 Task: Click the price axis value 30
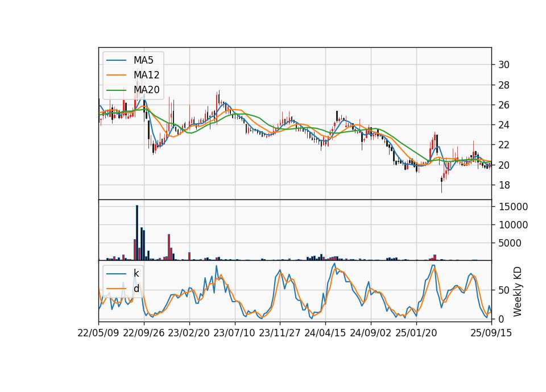(504, 65)
